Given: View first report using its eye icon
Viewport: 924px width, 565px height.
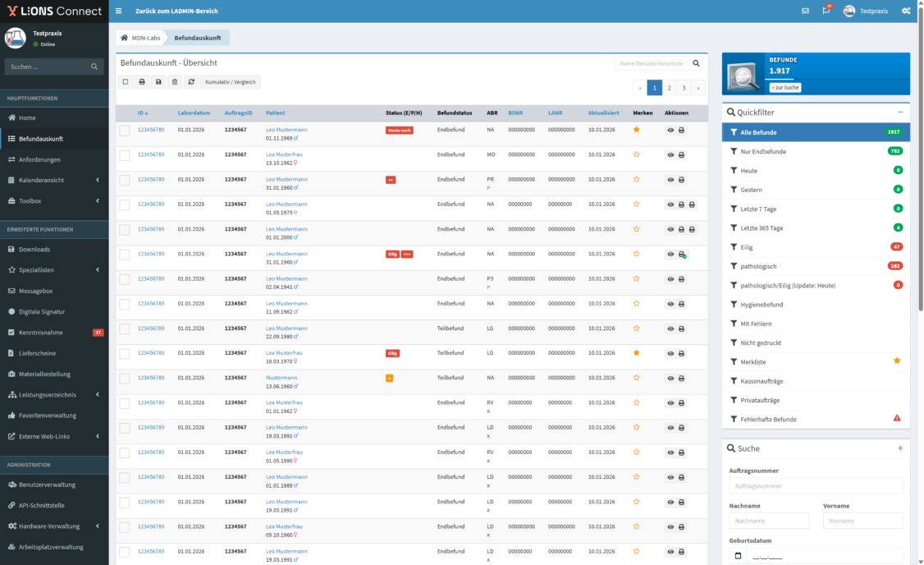Looking at the screenshot, I should pyautogui.click(x=670, y=131).
